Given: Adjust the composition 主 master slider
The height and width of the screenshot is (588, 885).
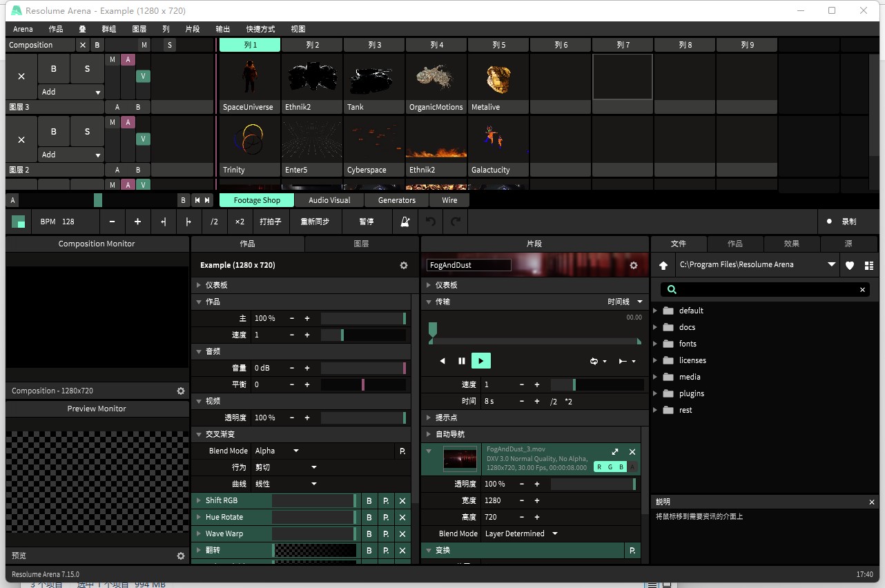Looking at the screenshot, I should click(x=363, y=318).
